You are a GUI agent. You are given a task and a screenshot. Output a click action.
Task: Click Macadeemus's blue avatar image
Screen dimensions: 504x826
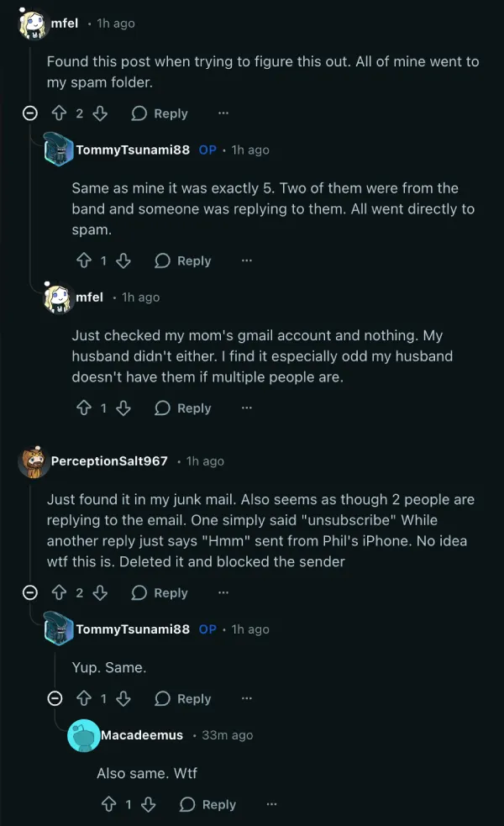(x=83, y=736)
